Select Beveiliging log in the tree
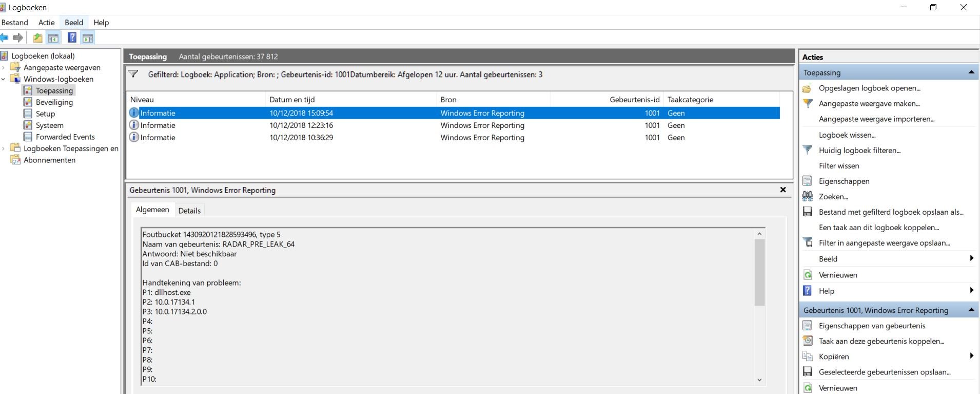 tap(54, 102)
